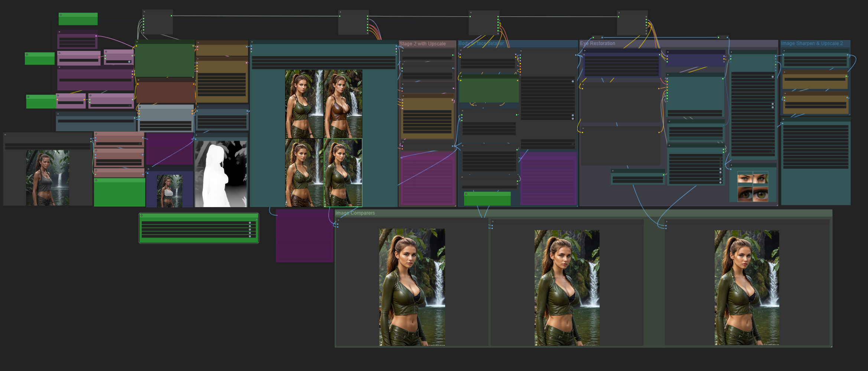The image size is (868, 371).
Task: Select the Stage 2 with Upscale group title
Action: pyautogui.click(x=422, y=44)
